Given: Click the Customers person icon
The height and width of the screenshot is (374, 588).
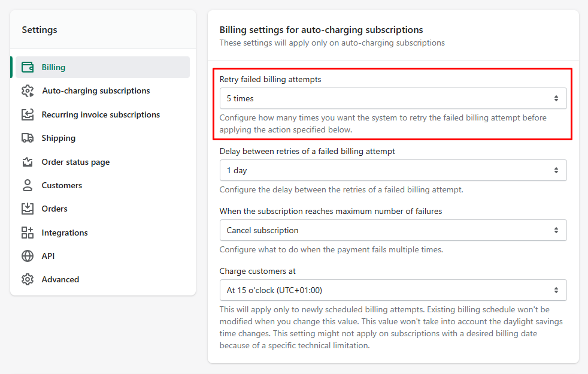Looking at the screenshot, I should click(x=28, y=185).
